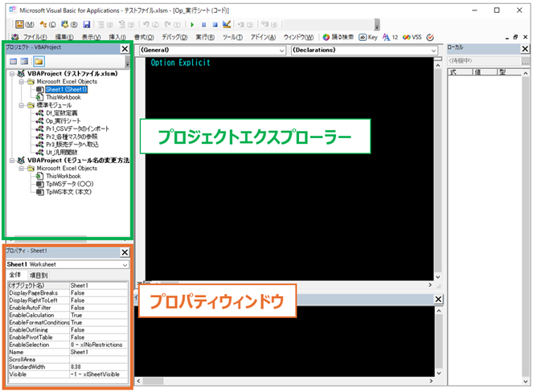Open the 表示(V) menu
Viewport: 533px width, 392px height.
click(91, 37)
